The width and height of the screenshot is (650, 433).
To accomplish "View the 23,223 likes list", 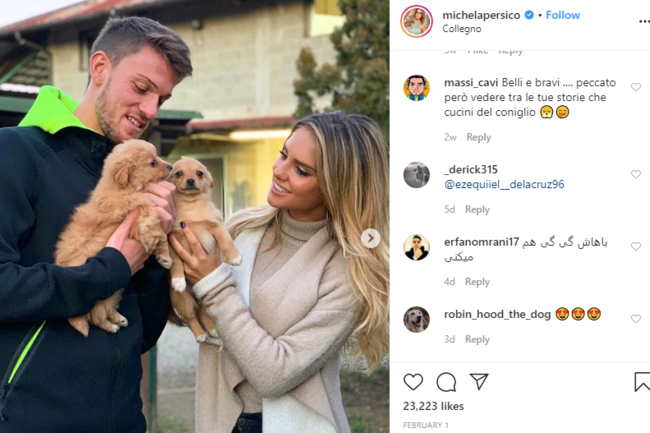I will coord(433,406).
